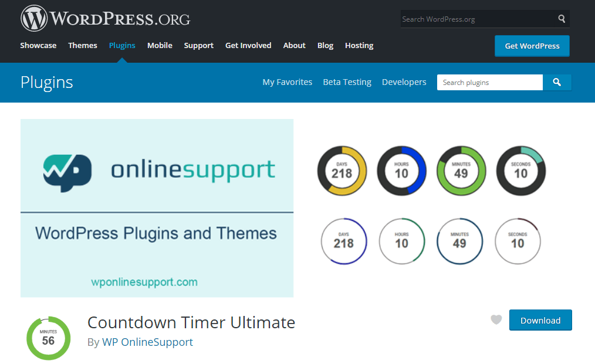Open the Get Involved menu item
This screenshot has width=595, height=364.
tap(248, 46)
